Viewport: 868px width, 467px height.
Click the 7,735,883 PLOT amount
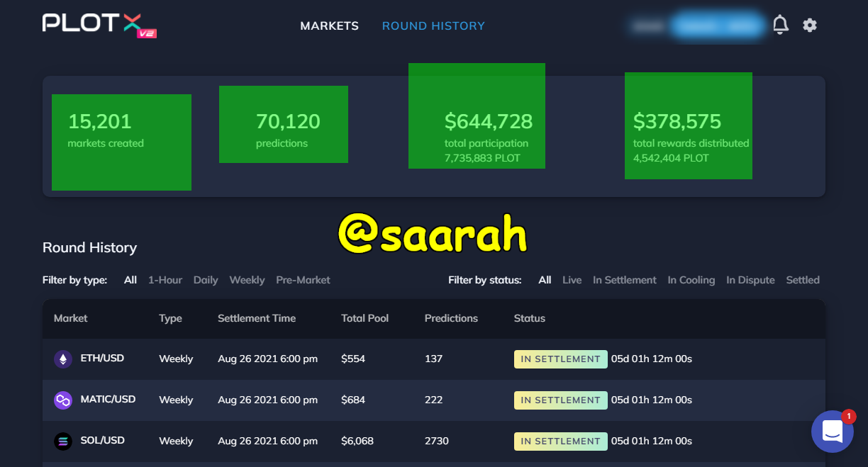tap(482, 158)
